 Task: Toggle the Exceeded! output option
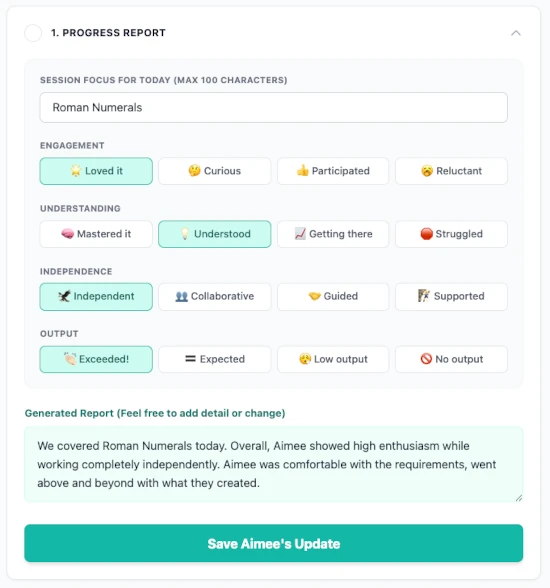96,359
